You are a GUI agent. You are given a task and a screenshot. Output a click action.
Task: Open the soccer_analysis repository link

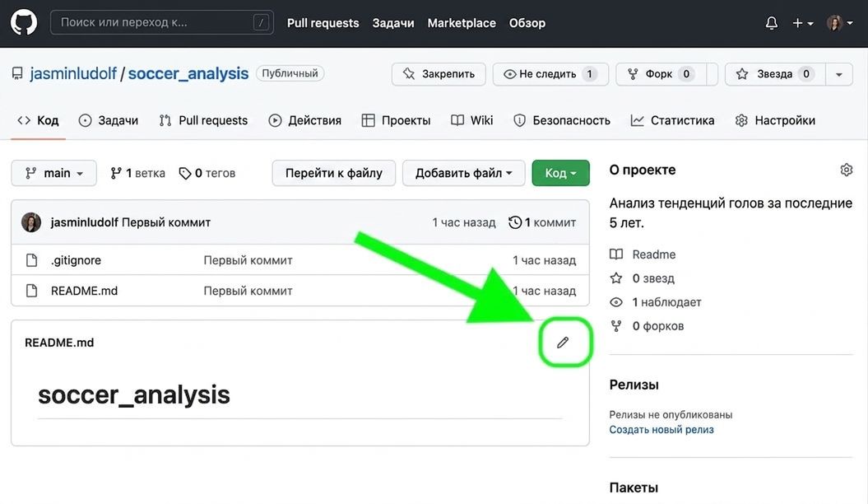[188, 73]
